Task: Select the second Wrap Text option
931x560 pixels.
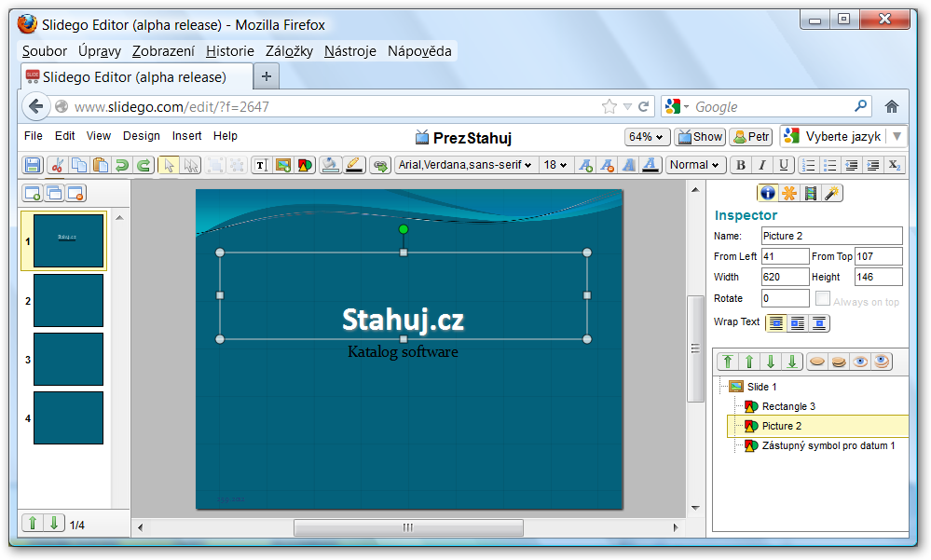Action: tap(798, 323)
